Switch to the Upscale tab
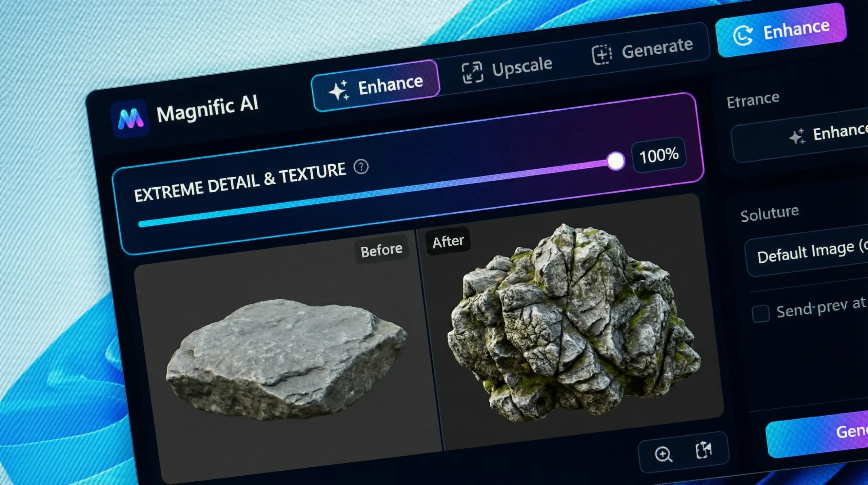 (507, 70)
